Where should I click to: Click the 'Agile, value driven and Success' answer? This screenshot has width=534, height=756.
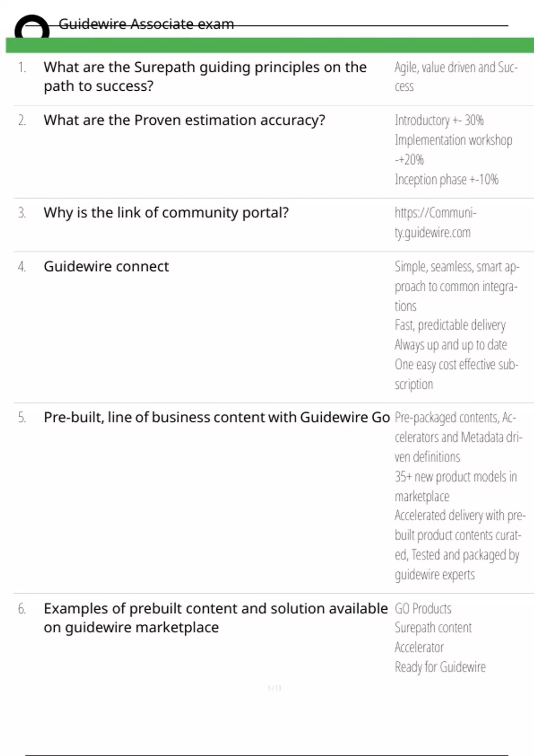tap(456, 76)
